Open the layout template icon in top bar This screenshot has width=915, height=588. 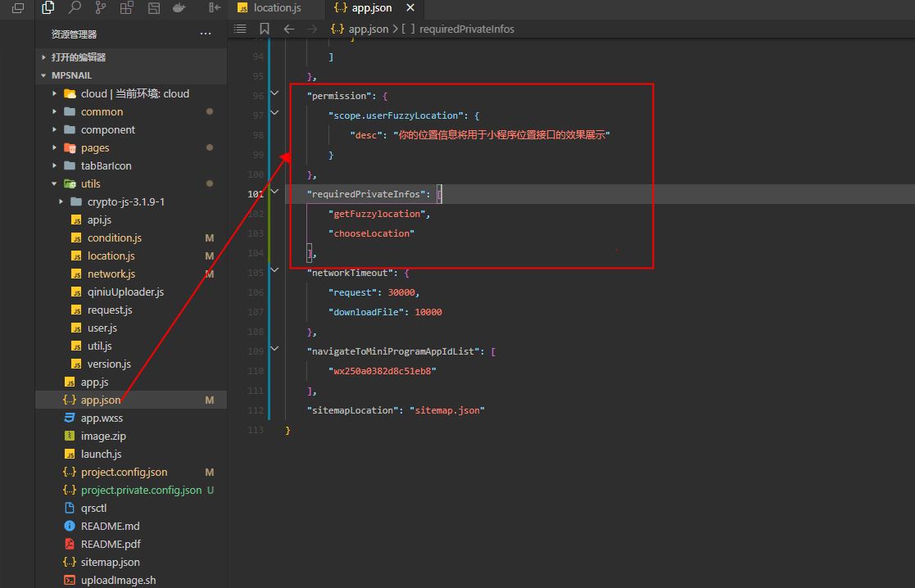coord(154,7)
